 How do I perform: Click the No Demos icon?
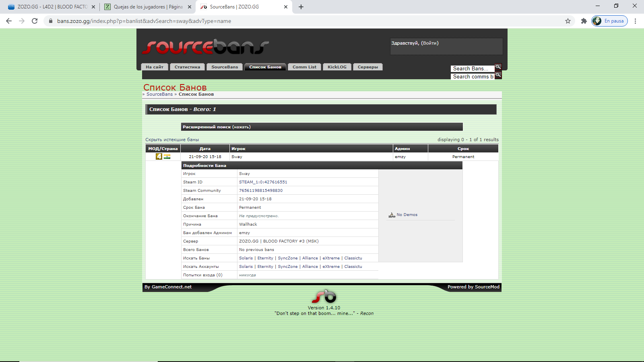pyautogui.click(x=392, y=215)
